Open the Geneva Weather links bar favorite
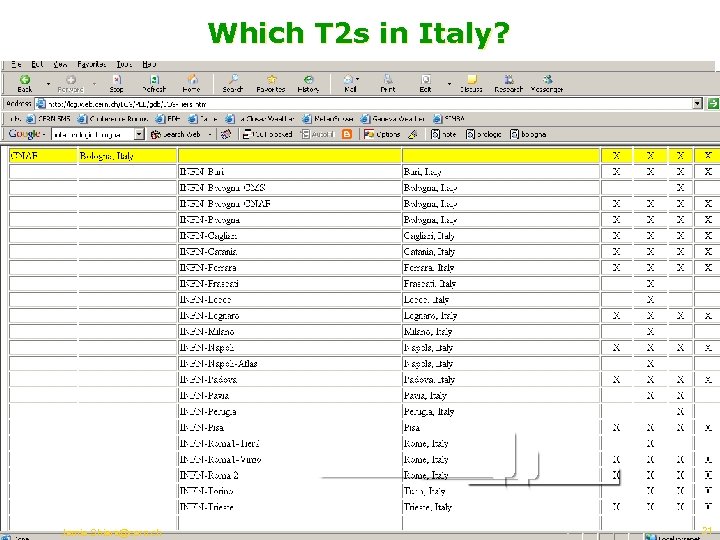The image size is (720, 540). click(x=393, y=119)
